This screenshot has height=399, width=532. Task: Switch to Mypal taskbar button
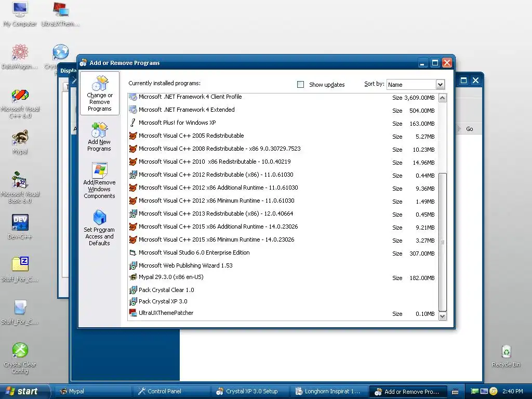click(x=93, y=391)
